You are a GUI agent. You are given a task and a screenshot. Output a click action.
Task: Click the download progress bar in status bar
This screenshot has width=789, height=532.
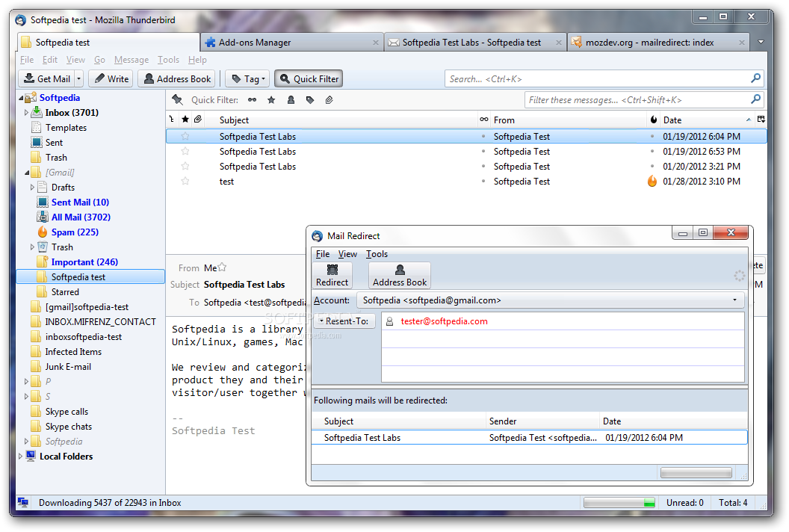pyautogui.click(x=619, y=502)
